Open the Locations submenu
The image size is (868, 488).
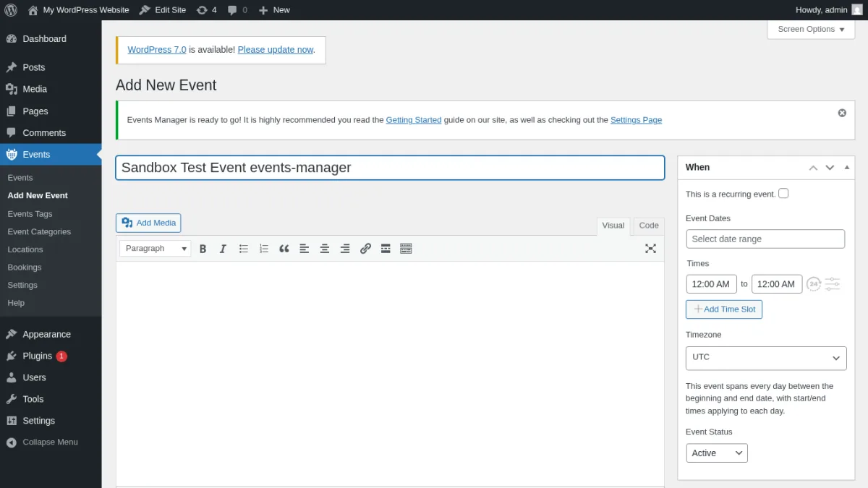(x=25, y=249)
